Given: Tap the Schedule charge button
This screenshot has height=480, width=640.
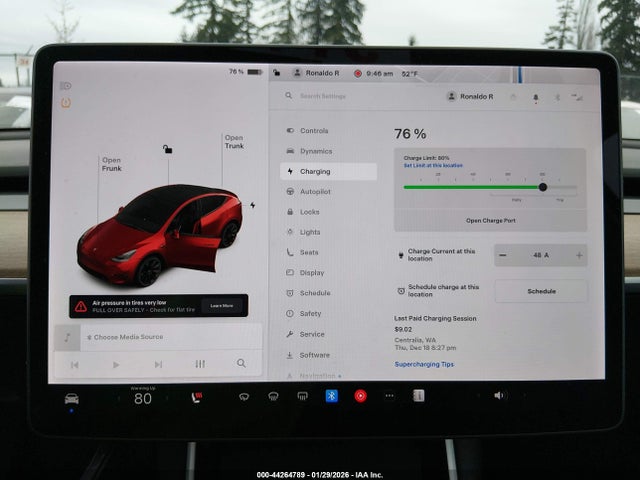Looking at the screenshot, I should coord(541,291).
